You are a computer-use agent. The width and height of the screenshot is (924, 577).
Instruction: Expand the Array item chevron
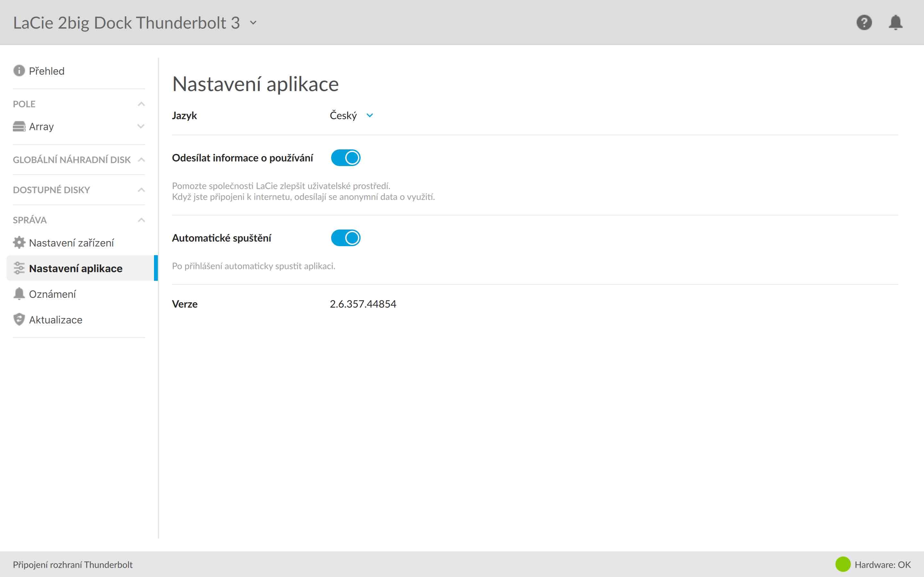[141, 126]
